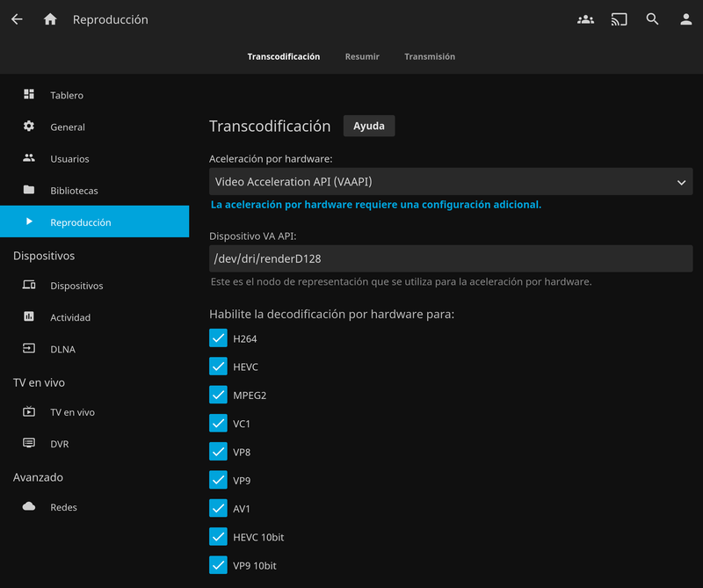Click the Tablero dashboard icon
Screen dimensions: 703x588
(x=29, y=94)
